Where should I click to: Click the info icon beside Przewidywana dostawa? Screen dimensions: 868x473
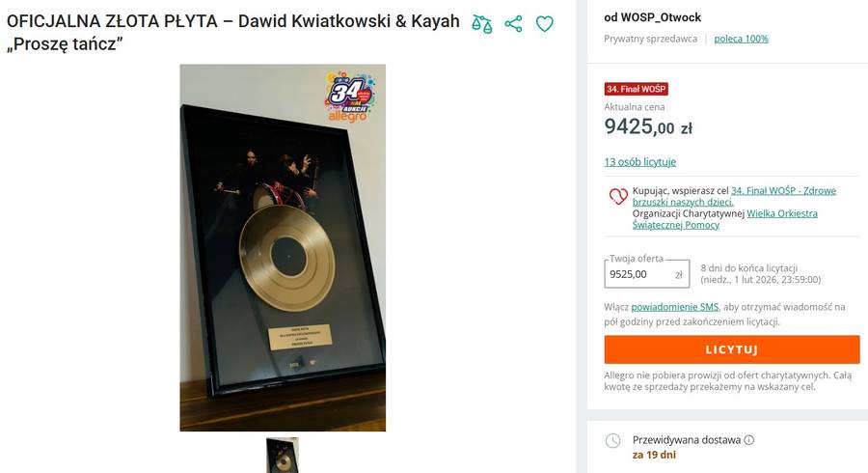[749, 440]
